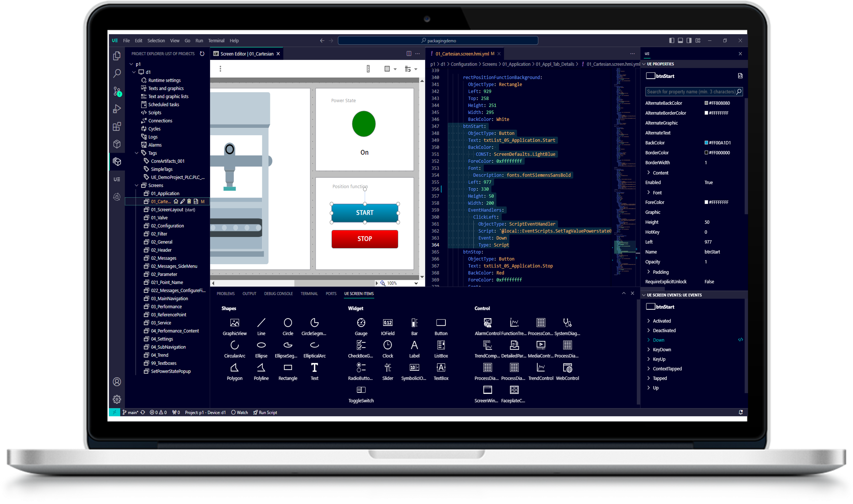853x504 pixels.
Task: Click the notifications bell in status bar
Action: coord(741,412)
